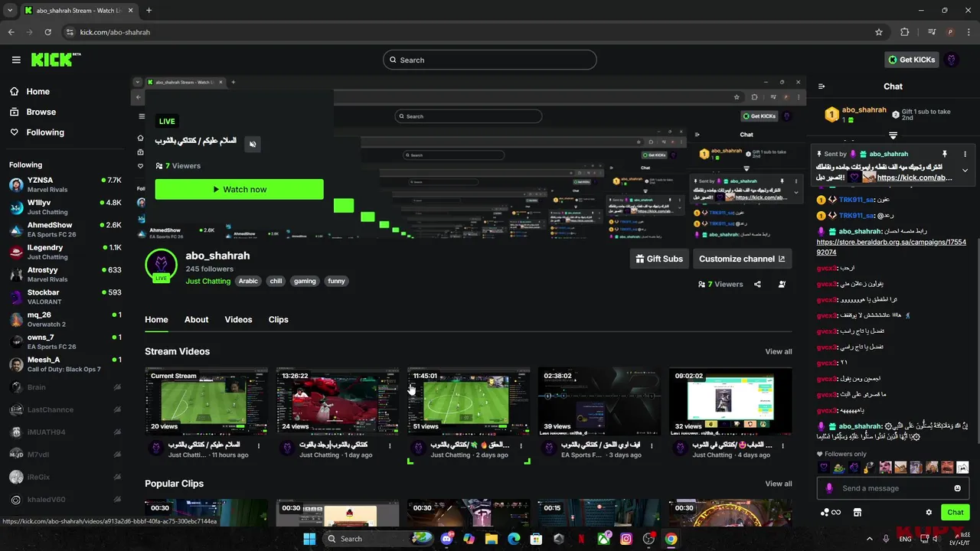Open a new browser tab
The height and width of the screenshot is (551, 980).
click(x=149, y=11)
